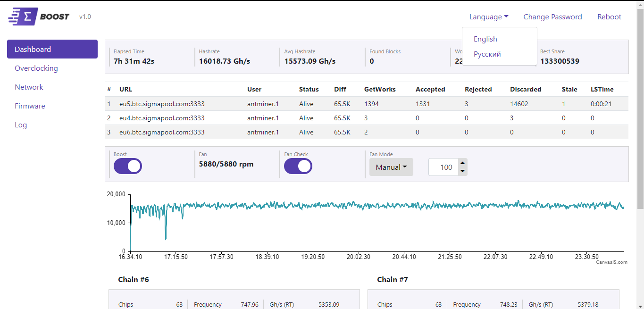Screen dimensions: 644x309
Task: Click the GetWorks column header
Action: click(380, 89)
